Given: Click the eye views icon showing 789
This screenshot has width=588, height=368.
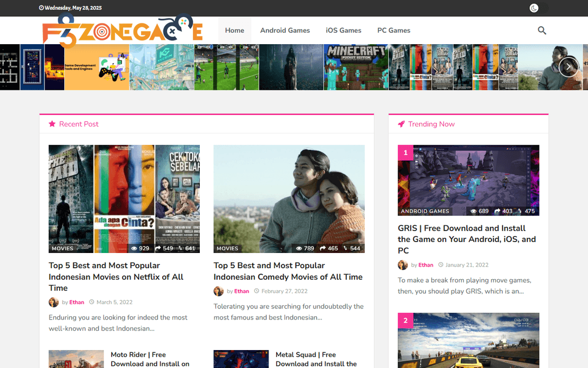Looking at the screenshot, I should pos(299,248).
